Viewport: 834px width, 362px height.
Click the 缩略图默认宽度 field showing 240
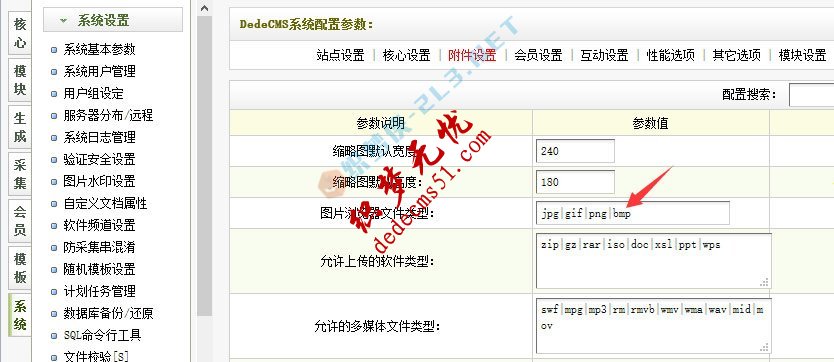575,151
